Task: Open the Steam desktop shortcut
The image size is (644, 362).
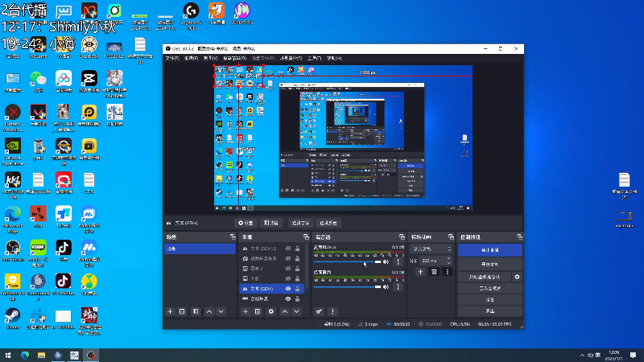Action: (13, 319)
